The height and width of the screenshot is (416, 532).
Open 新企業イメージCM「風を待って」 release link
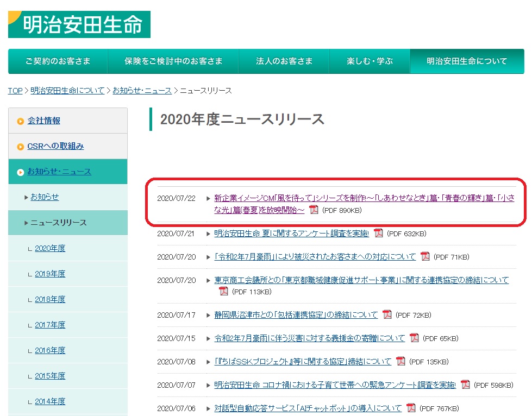pos(365,204)
